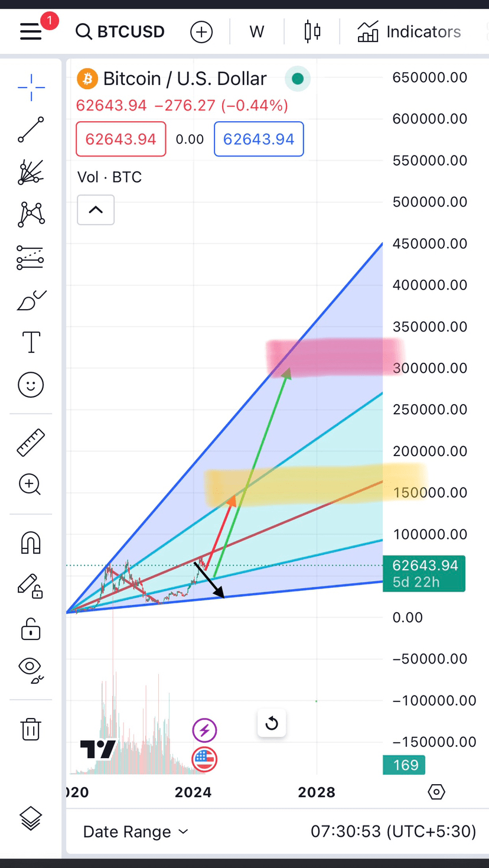Select the Vol · BTC indicator legend
Screen dimensions: 489x868
coord(109,177)
